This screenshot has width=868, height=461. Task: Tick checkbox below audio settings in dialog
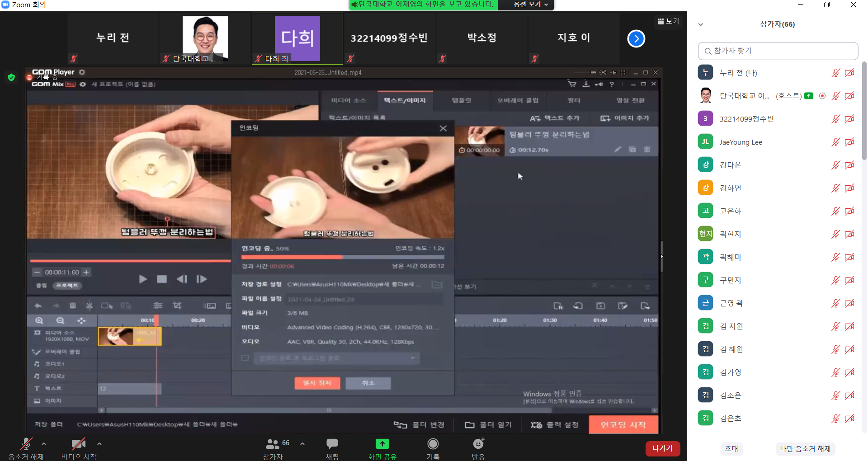pos(245,358)
